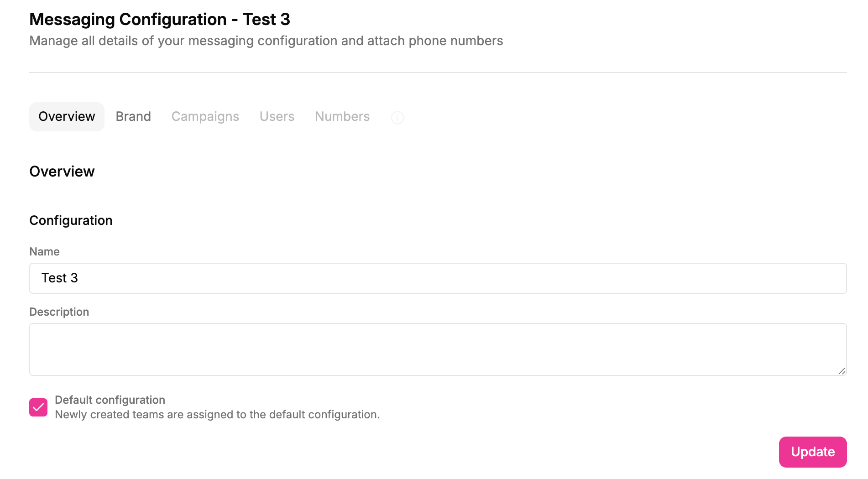Click the subtitle about managing messaging configuration
Screen dimensions: 868x479
point(266,41)
